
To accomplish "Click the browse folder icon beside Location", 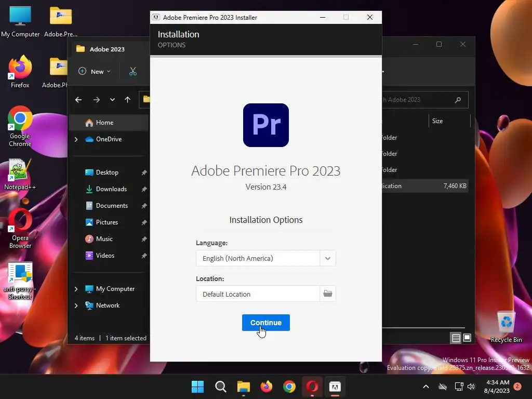I will coord(327,294).
